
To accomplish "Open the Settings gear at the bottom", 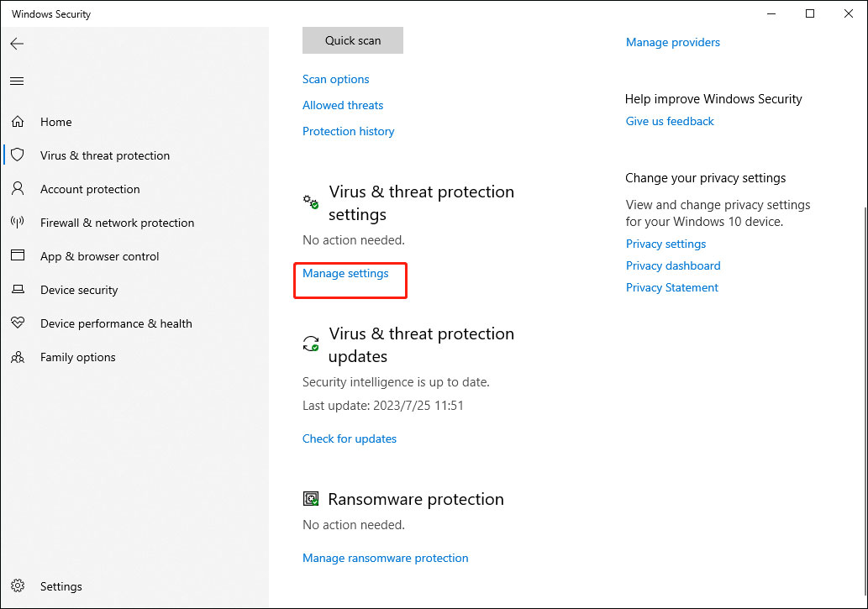I will point(18,586).
